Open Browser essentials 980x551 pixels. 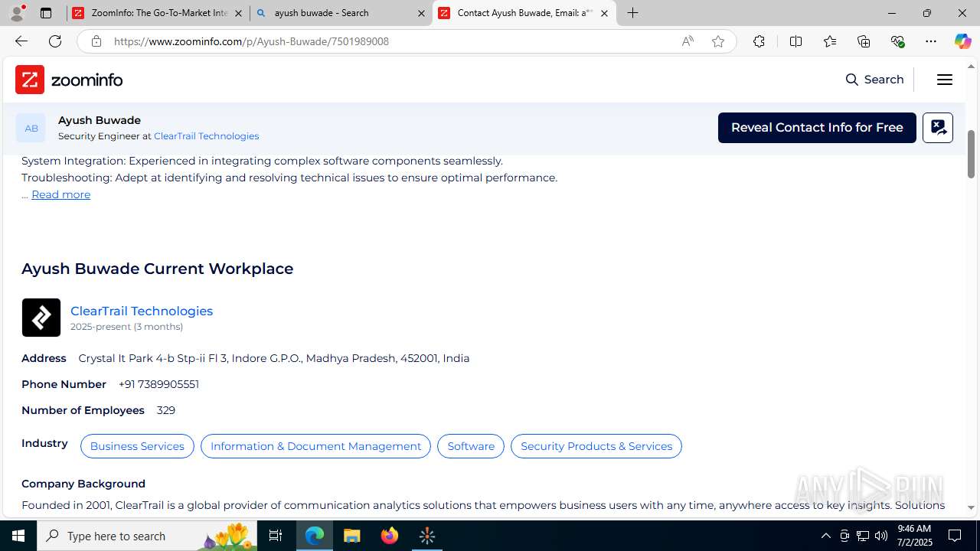point(897,41)
